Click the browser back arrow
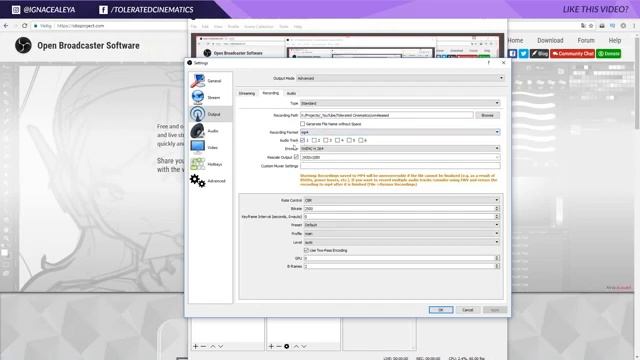This screenshot has width=640, height=360. [6, 25]
